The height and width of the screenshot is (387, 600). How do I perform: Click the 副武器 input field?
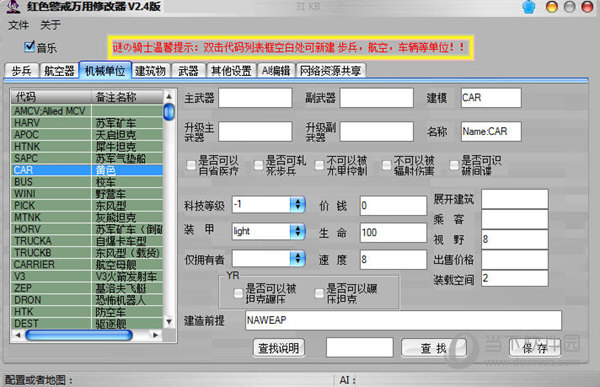[x=377, y=98]
